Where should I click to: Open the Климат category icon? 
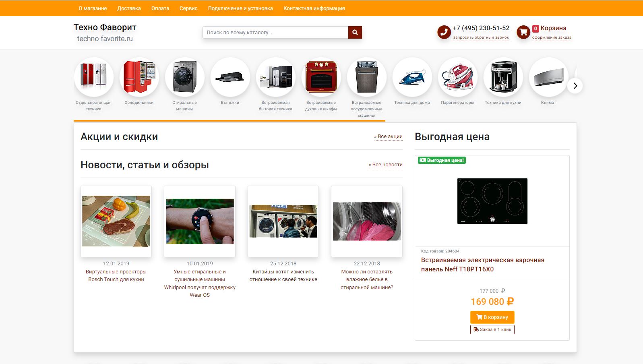click(x=548, y=77)
